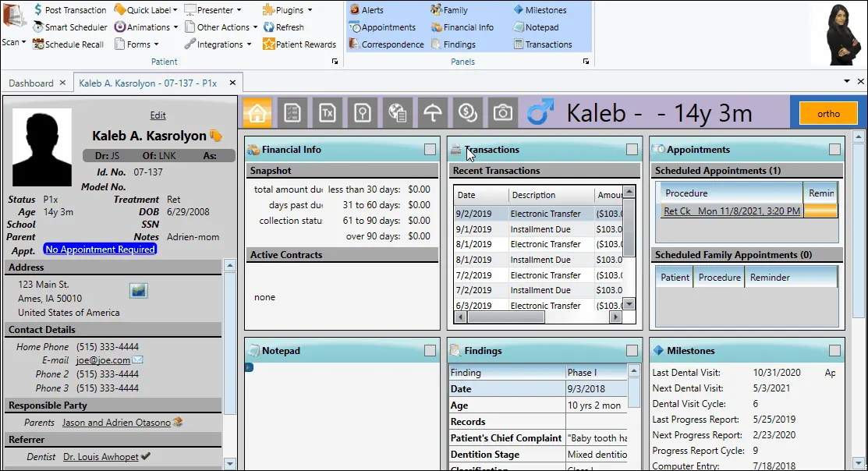868x471 pixels.
Task: Select the Tx treatment plan icon
Action: tap(327, 112)
